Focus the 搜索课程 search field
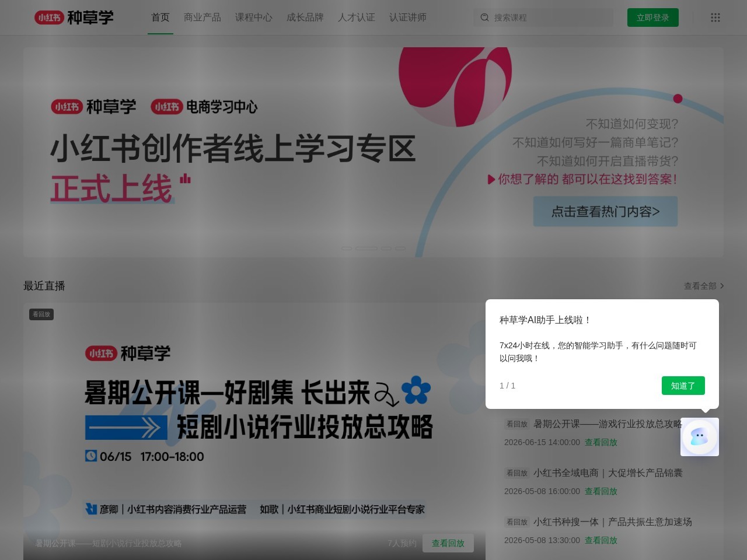Screen dimensions: 747x560 coord(543,17)
